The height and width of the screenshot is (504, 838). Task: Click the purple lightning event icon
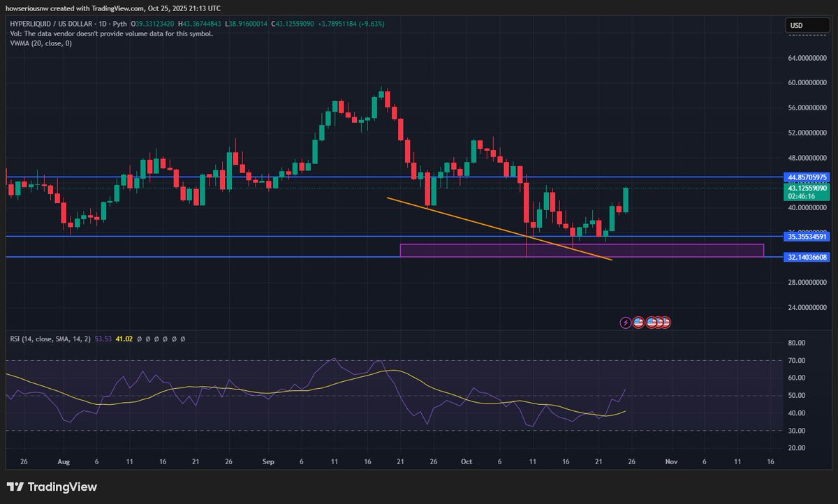[626, 323]
